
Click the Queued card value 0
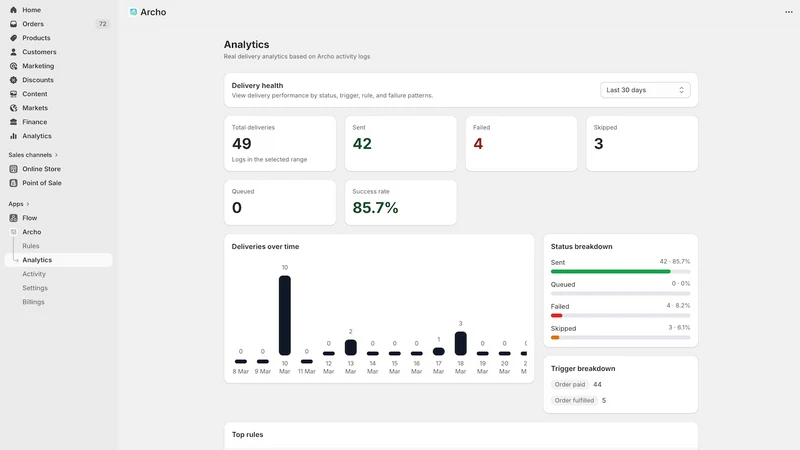click(237, 208)
